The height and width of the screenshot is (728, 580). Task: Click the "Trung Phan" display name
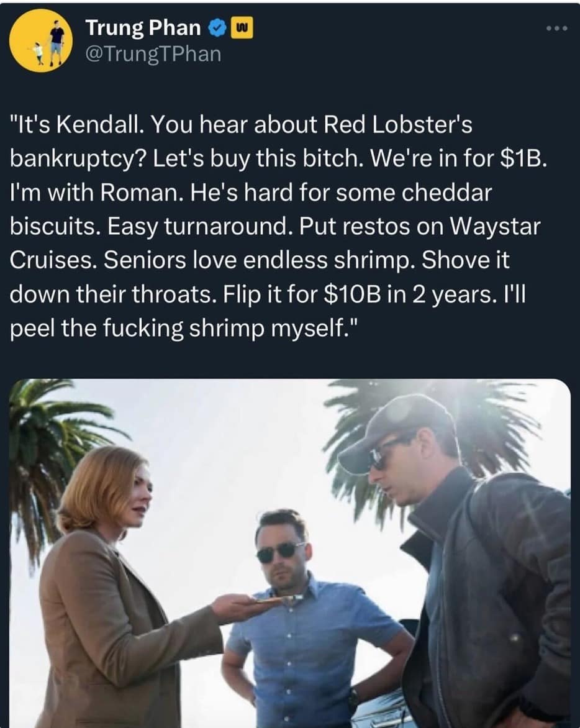click(143, 28)
